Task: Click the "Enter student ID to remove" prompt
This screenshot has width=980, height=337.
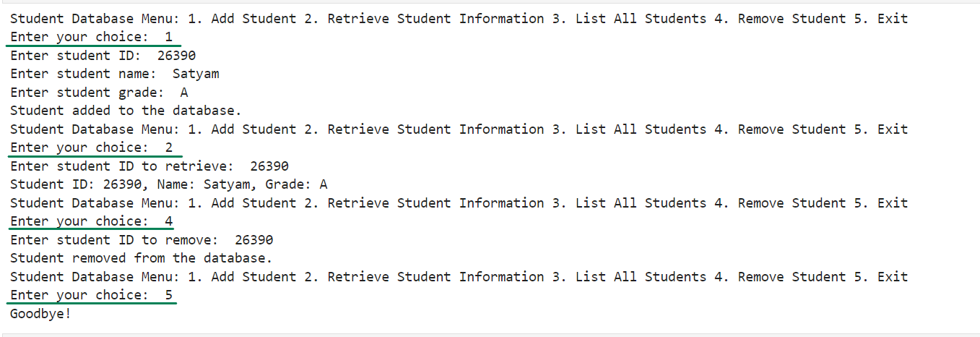Action: point(114,240)
